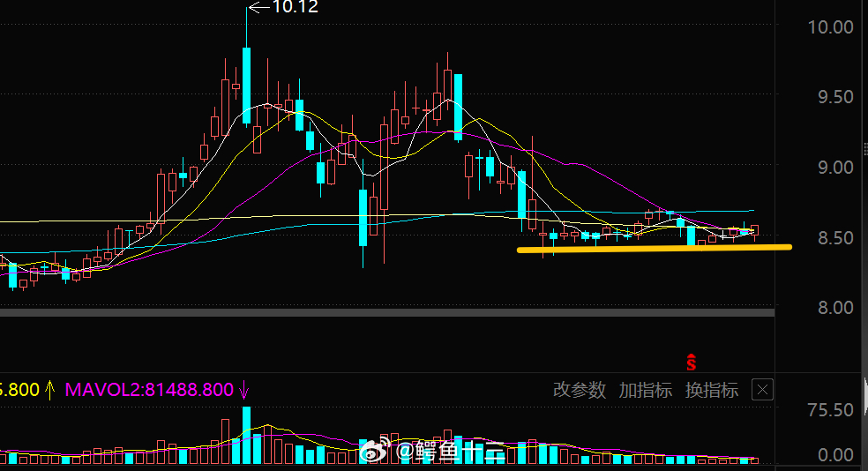Click the 75.50 volume axis label

[x=830, y=409]
